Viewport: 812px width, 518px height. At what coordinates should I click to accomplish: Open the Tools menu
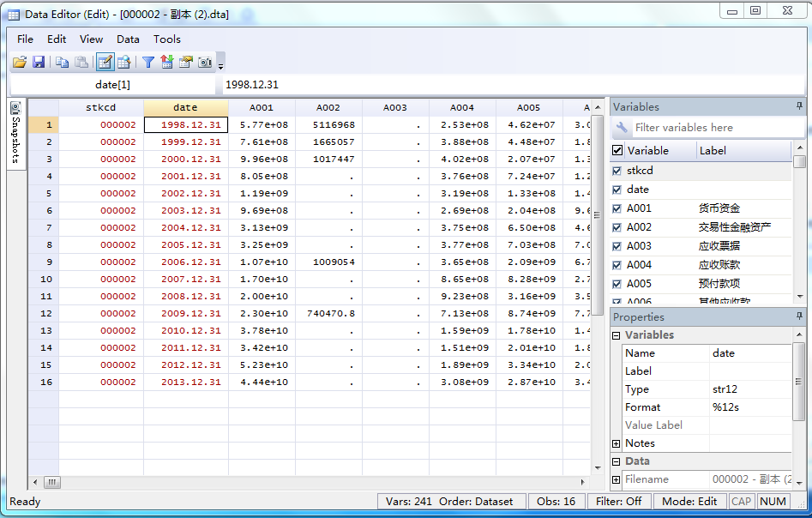(167, 39)
